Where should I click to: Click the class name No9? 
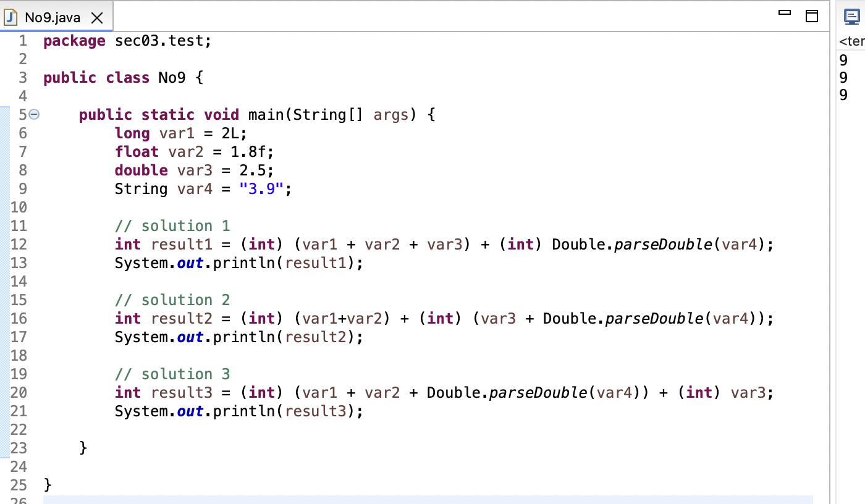[x=172, y=78]
